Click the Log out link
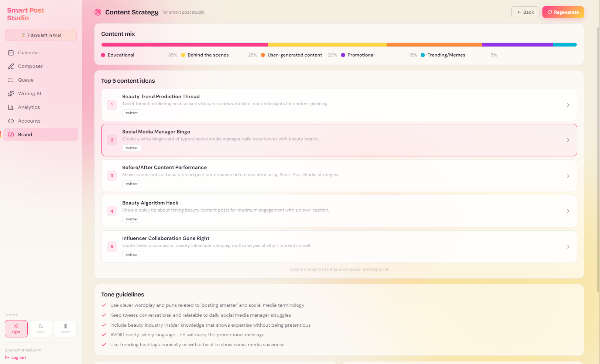600x364 pixels. pyautogui.click(x=16, y=357)
